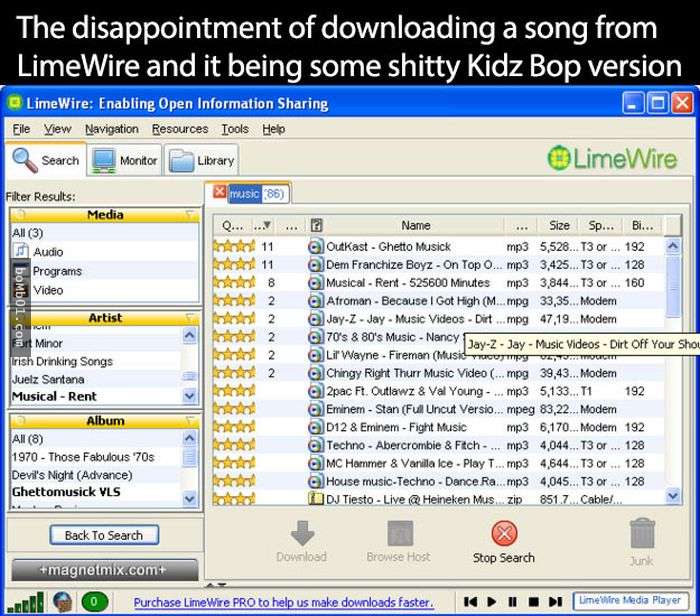Click the Browse Host icon
The width and height of the screenshot is (700, 616).
point(400,533)
